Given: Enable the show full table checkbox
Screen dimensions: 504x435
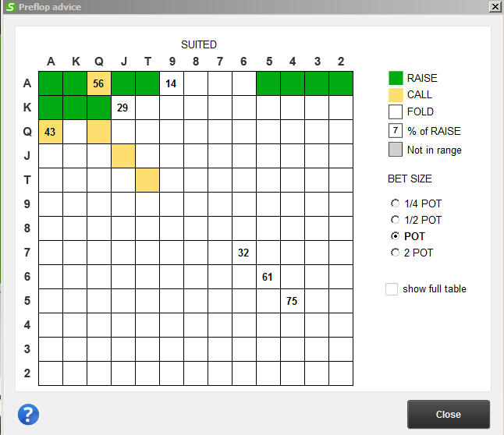Looking at the screenshot, I should 392,288.
